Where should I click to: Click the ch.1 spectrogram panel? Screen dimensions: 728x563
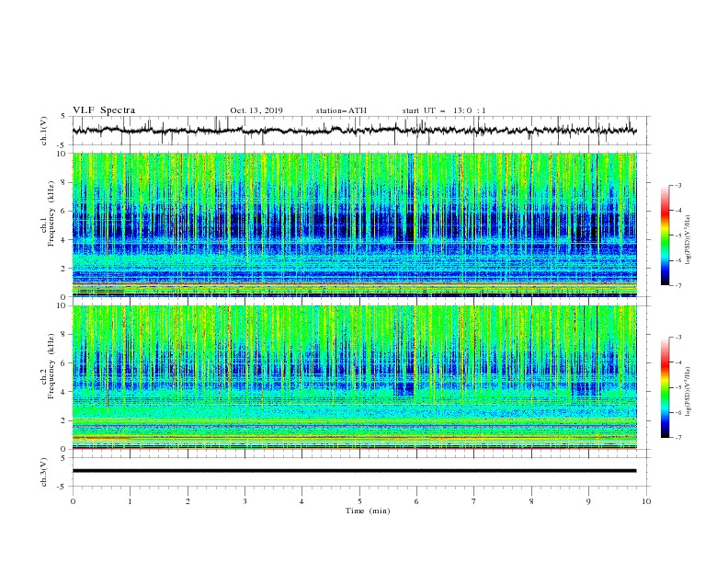(355, 224)
